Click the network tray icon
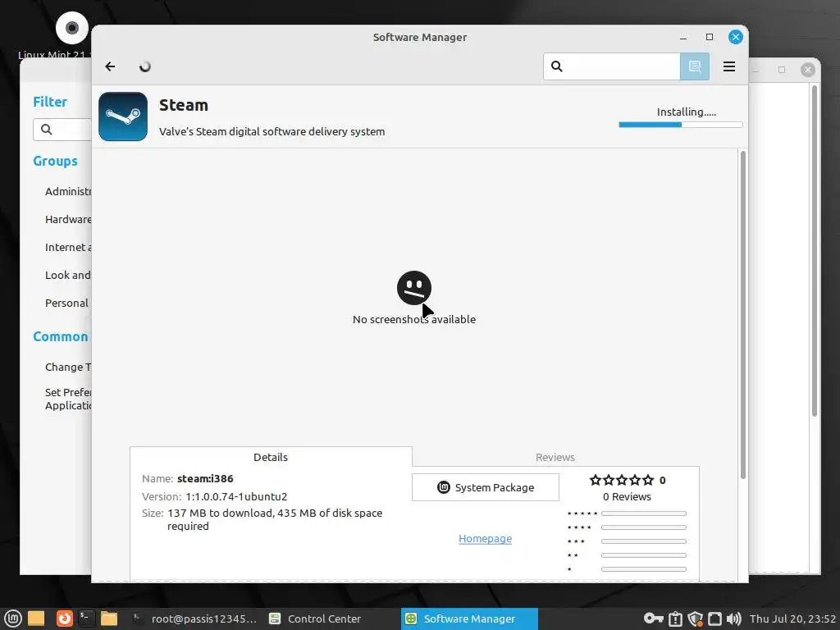 tap(714, 619)
